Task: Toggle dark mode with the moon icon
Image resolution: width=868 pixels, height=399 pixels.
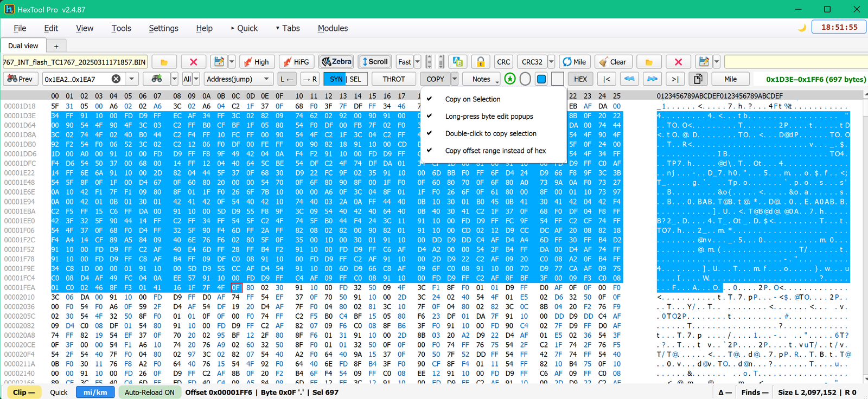Action: click(801, 28)
